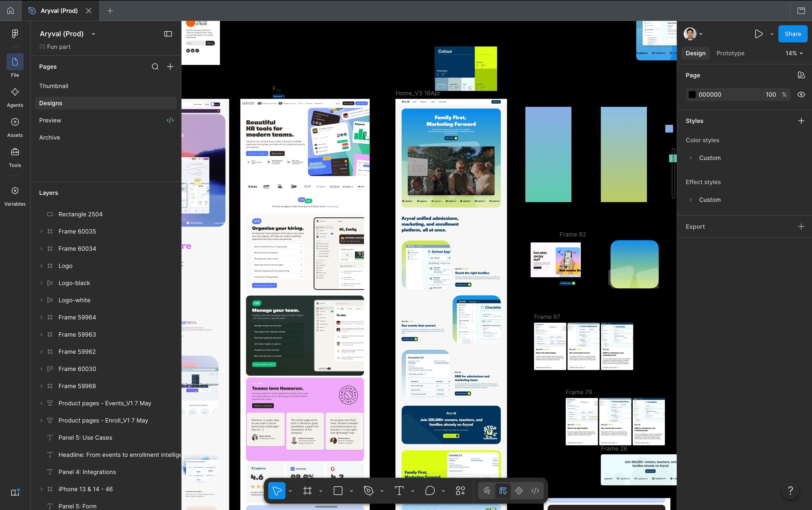The height and width of the screenshot is (510, 812).
Task: Select the Pen tool in toolbar
Action: pyautogui.click(x=369, y=490)
